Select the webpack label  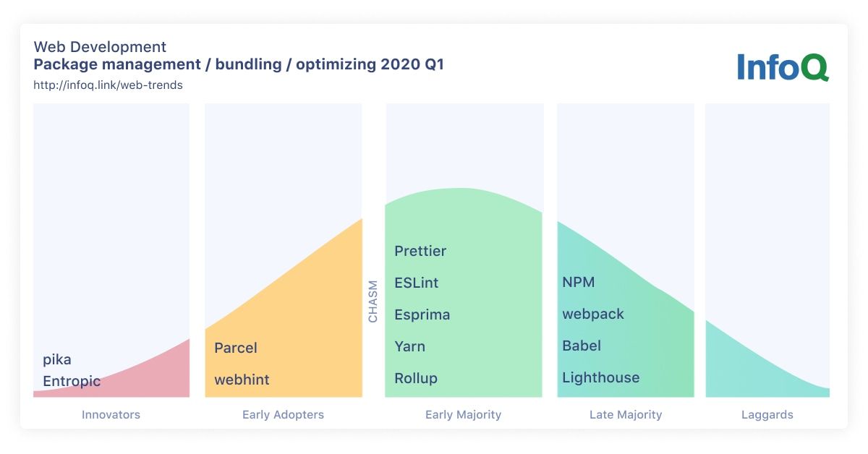coord(593,314)
